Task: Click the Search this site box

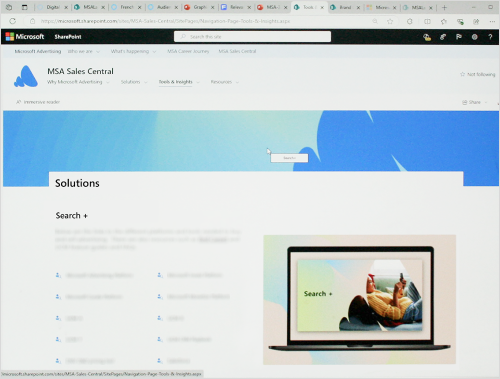Action: pyautogui.click(x=252, y=37)
